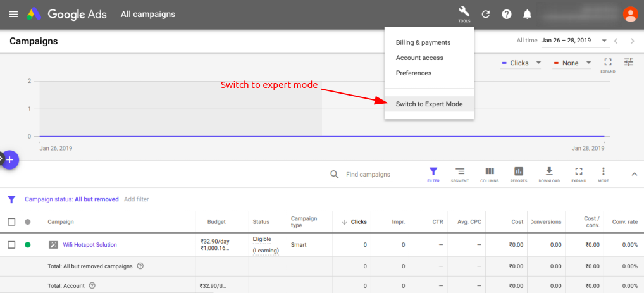This screenshot has width=644, height=293.
Task: Open the Filter tool
Action: (433, 175)
